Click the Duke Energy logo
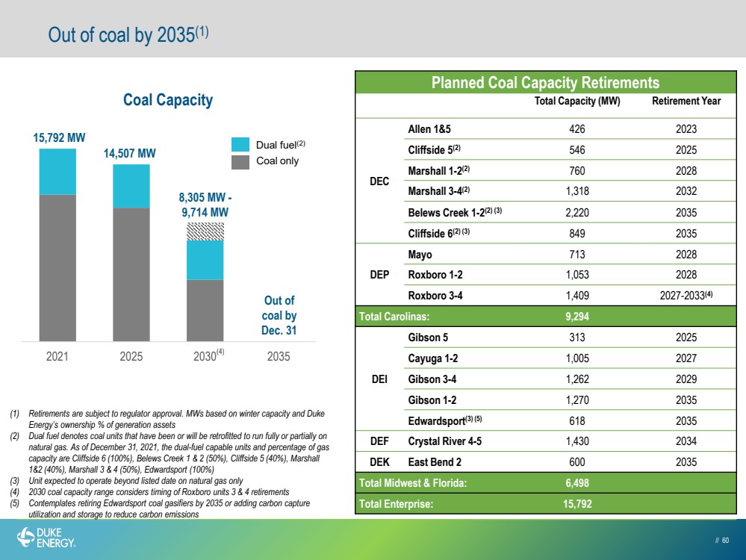746x560 pixels. click(46, 538)
